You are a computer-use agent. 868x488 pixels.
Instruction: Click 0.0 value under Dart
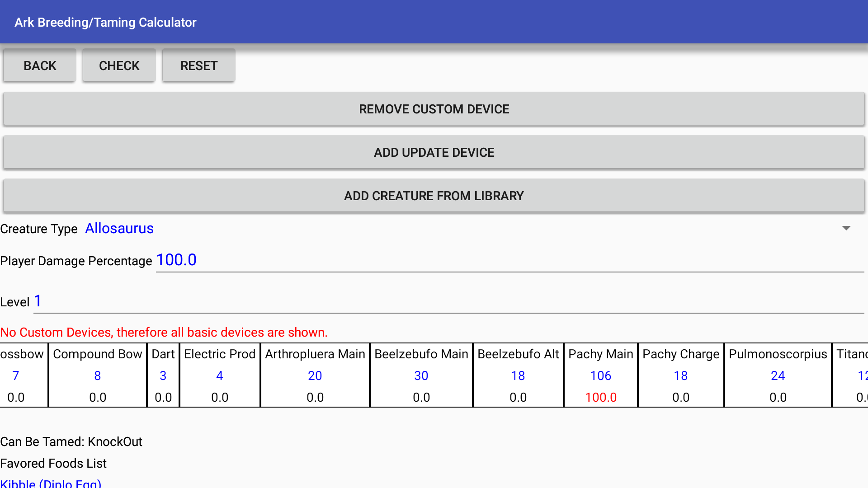click(163, 397)
